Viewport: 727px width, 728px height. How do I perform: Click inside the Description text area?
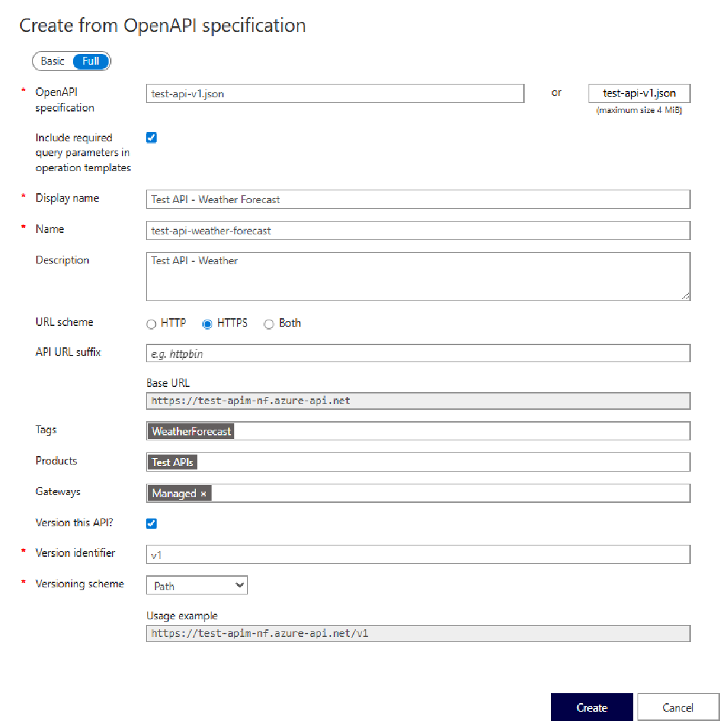[x=417, y=276]
